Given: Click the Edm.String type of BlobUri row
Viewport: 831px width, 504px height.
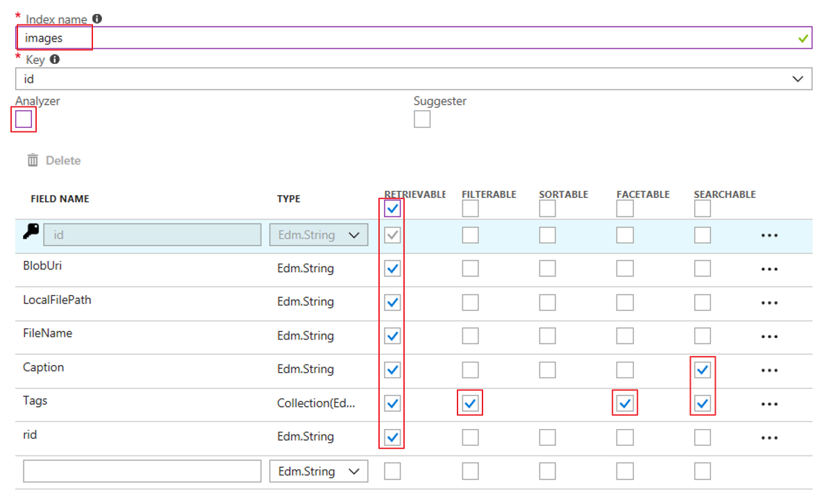Looking at the screenshot, I should coord(305,269).
